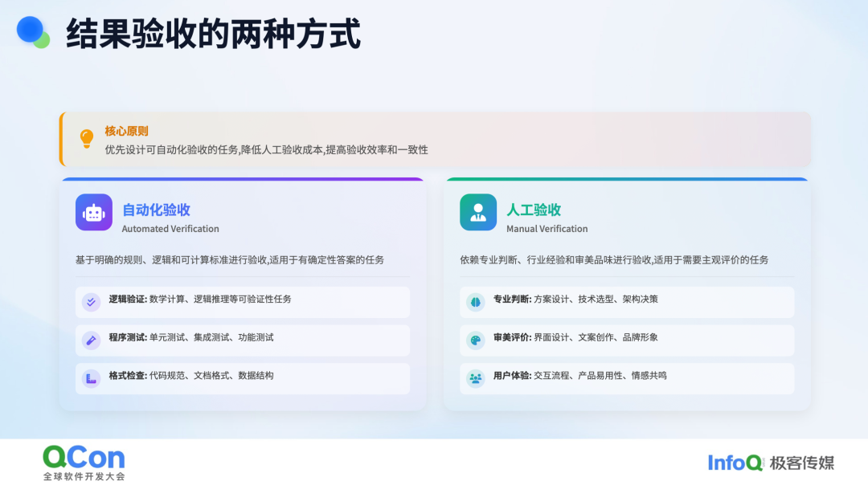Viewport: 868px width, 485px height.
Task: Select the double-check icon next to 逻辑验证
Action: pyautogui.click(x=92, y=302)
